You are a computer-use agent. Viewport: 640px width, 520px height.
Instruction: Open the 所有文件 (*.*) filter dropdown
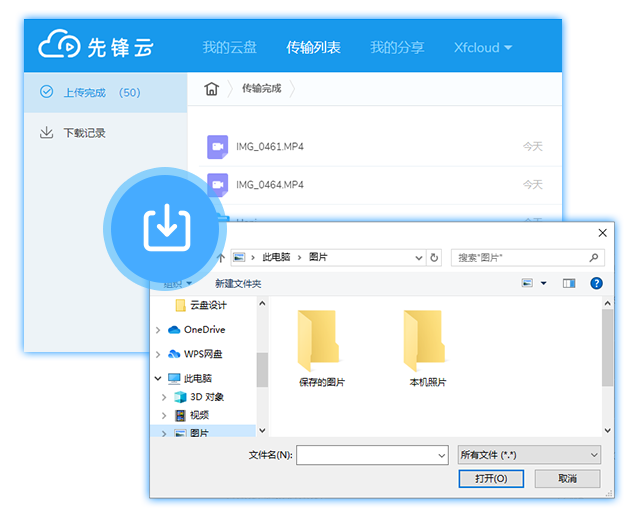tap(529, 455)
